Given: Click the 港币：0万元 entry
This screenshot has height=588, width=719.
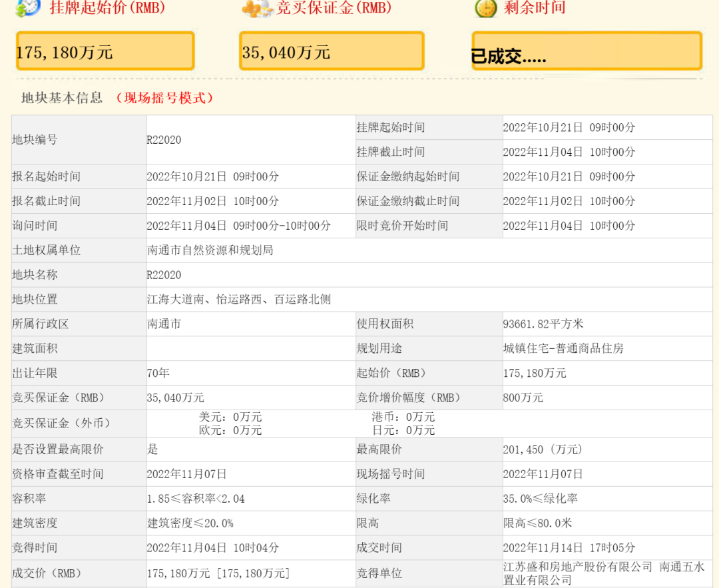Looking at the screenshot, I should 403,417.
